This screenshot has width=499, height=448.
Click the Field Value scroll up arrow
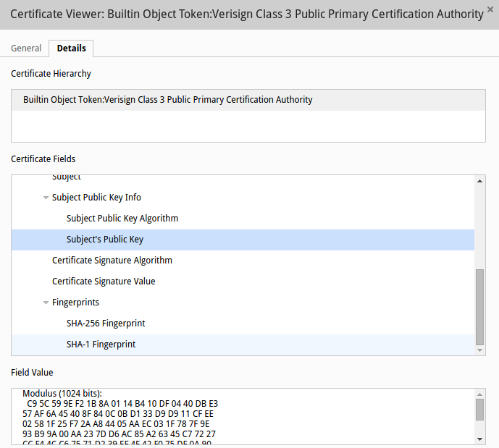pos(480,394)
